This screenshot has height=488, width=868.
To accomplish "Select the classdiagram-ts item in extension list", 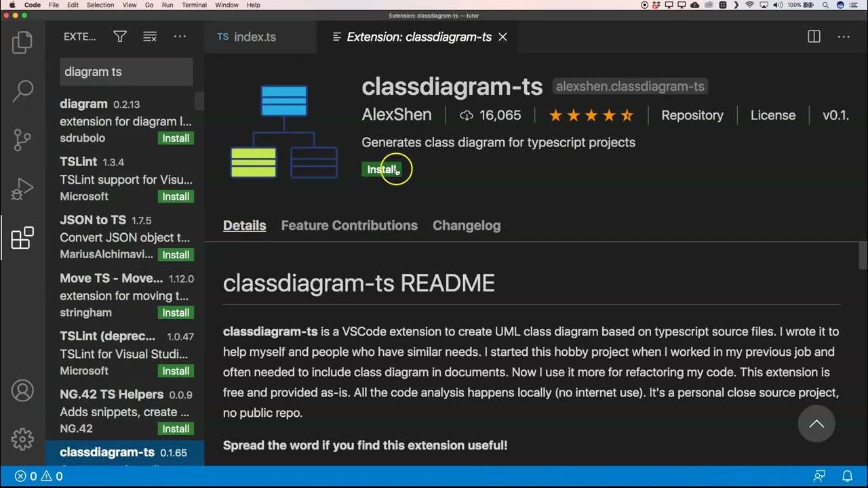I will (x=125, y=453).
